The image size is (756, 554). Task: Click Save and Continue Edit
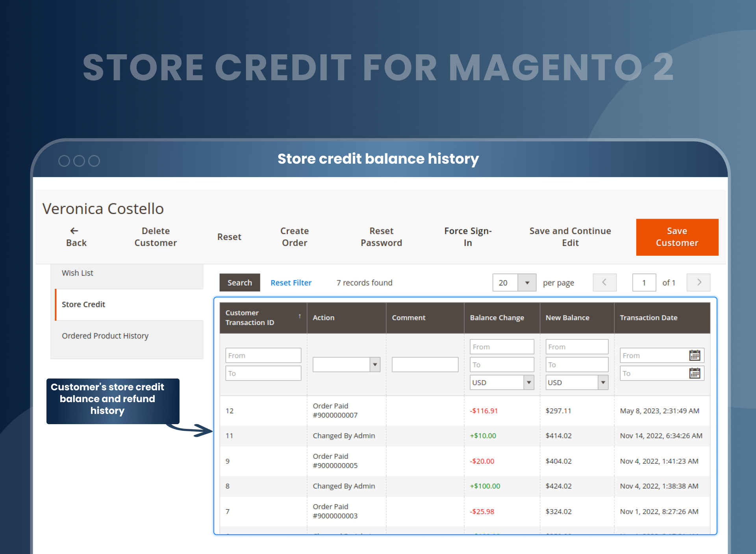click(x=570, y=237)
